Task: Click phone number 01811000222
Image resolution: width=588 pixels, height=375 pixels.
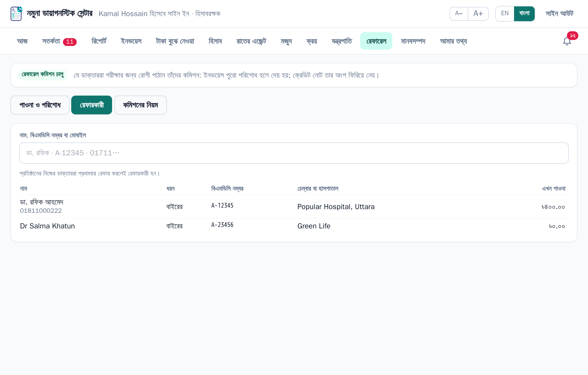Action: pos(41,210)
